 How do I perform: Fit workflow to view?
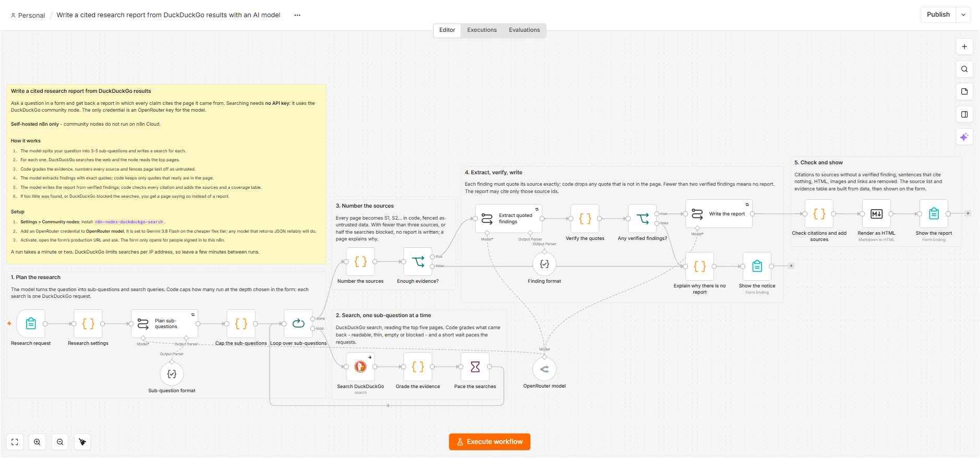pos(15,442)
